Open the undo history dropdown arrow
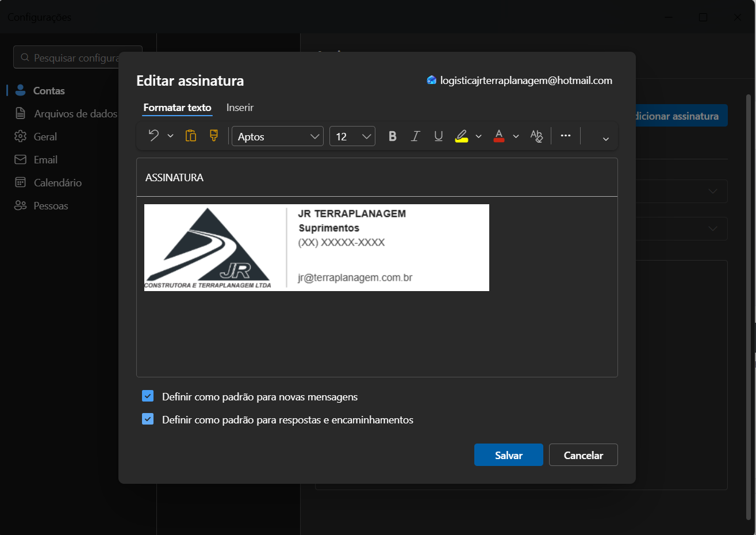 coord(170,136)
